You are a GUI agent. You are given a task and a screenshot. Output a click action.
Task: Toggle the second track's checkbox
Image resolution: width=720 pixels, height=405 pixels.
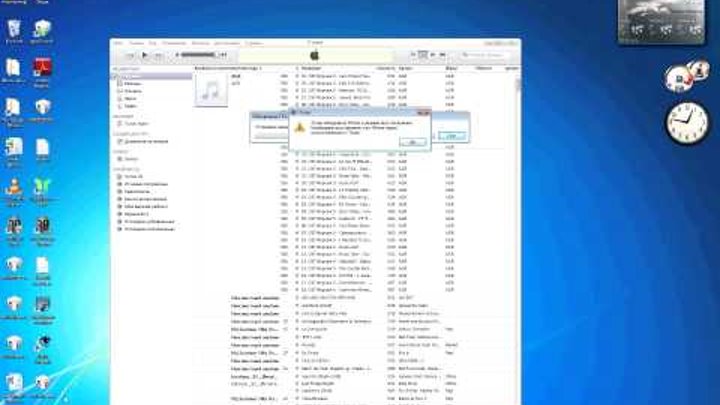(x=298, y=83)
